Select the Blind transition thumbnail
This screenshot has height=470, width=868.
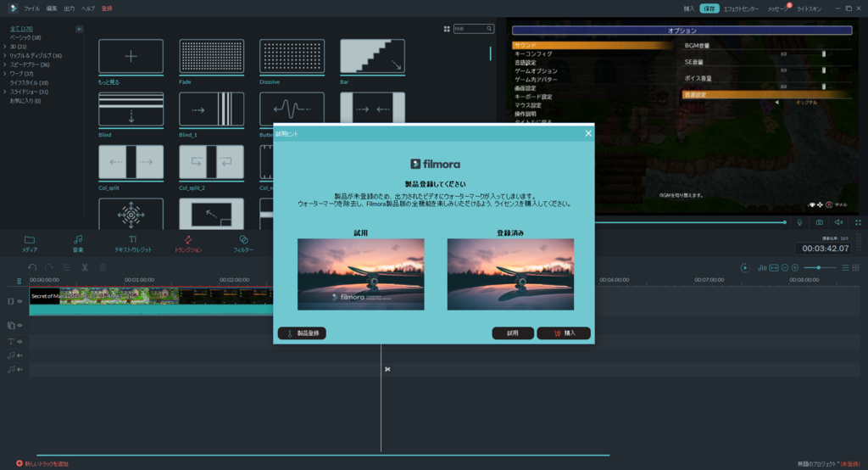pyautogui.click(x=131, y=109)
